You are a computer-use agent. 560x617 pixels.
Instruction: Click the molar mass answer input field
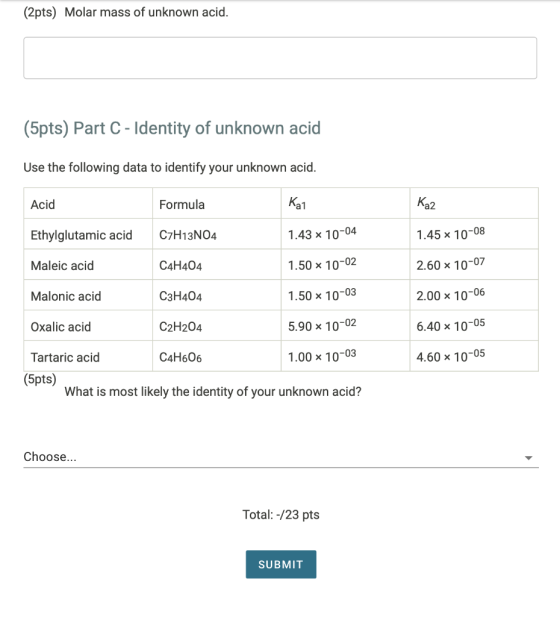pyautogui.click(x=280, y=58)
